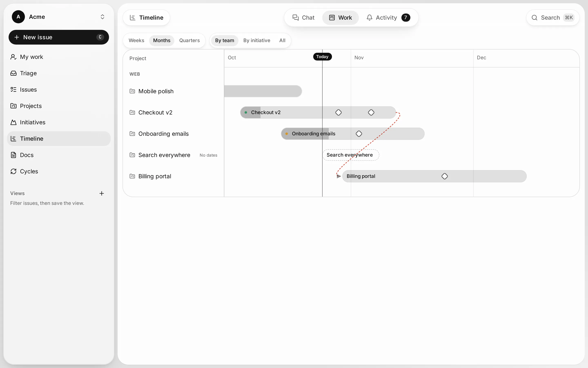Click the Timeline header button
The image size is (588, 368).
(146, 18)
